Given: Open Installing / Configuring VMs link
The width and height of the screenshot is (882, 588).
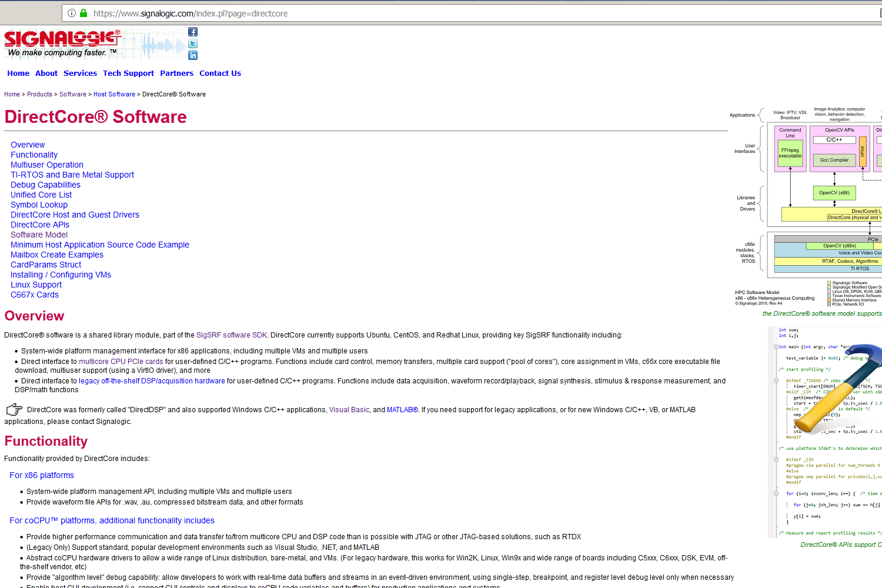Looking at the screenshot, I should pos(61,275).
